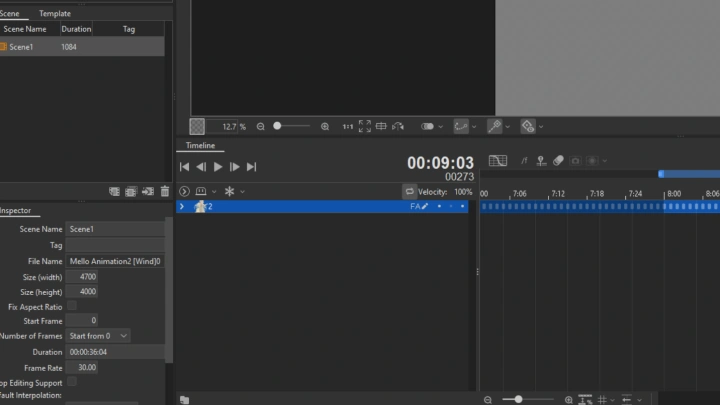Step back one frame in the timeline
The width and height of the screenshot is (720, 405).
[201, 167]
